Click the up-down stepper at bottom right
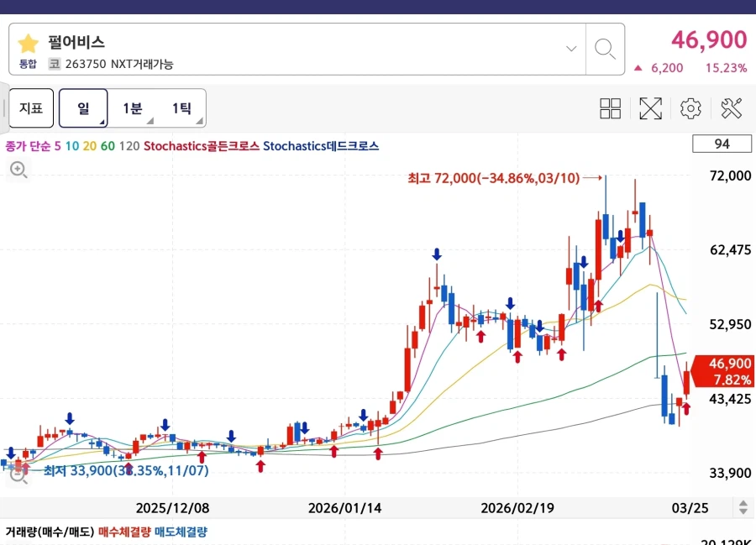This screenshot has width=756, height=545. [743, 507]
